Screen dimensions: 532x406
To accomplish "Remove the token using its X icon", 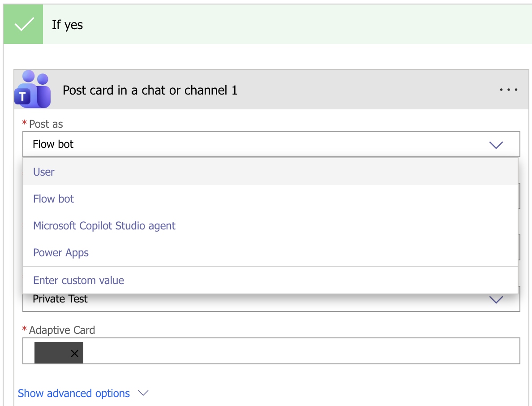I will coord(74,354).
